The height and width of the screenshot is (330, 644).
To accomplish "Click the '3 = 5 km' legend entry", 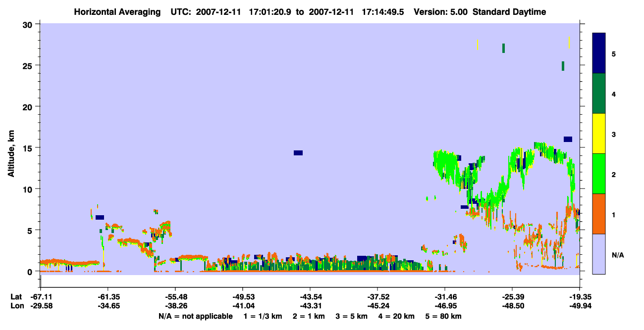I will (351, 316).
